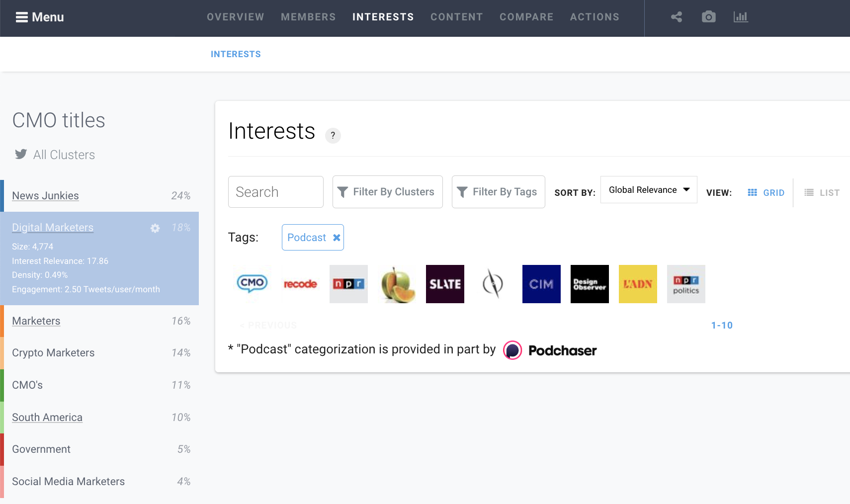This screenshot has width=850, height=504.
Task: Visit the Podchaser logo link
Action: tap(550, 350)
